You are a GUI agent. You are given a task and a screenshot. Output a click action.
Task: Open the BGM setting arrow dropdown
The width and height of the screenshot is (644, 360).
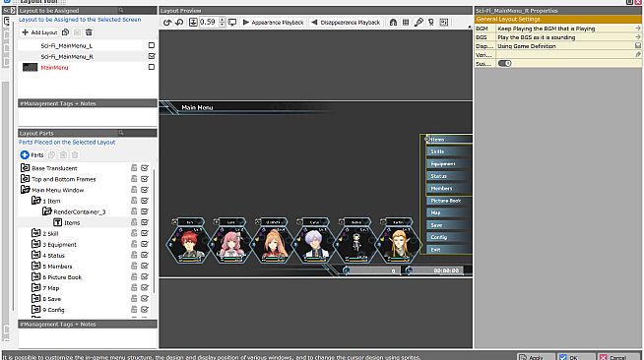pos(638,29)
